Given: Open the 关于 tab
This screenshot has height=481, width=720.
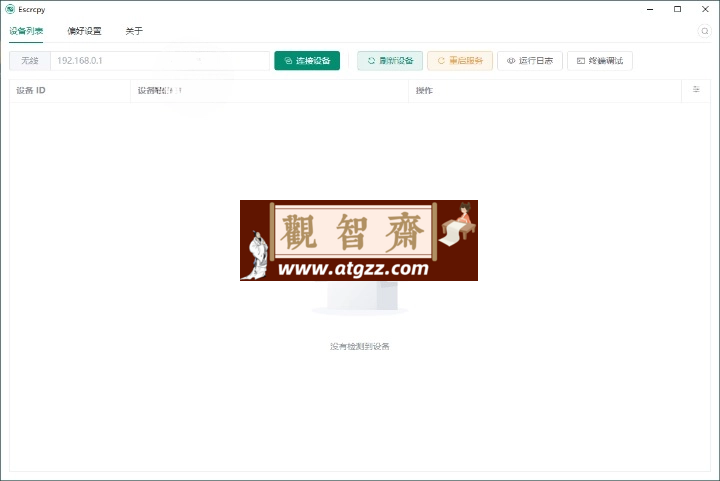Looking at the screenshot, I should click(x=134, y=31).
